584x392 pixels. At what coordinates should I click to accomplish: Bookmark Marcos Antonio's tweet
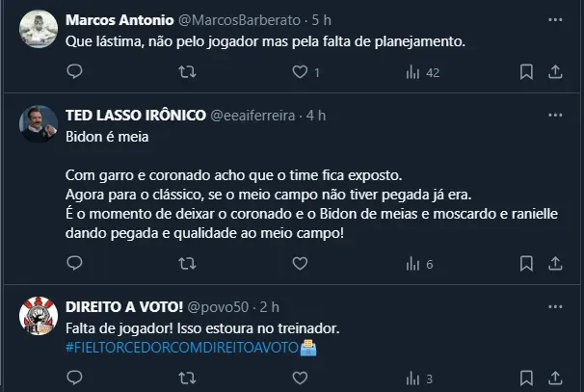[x=527, y=71]
